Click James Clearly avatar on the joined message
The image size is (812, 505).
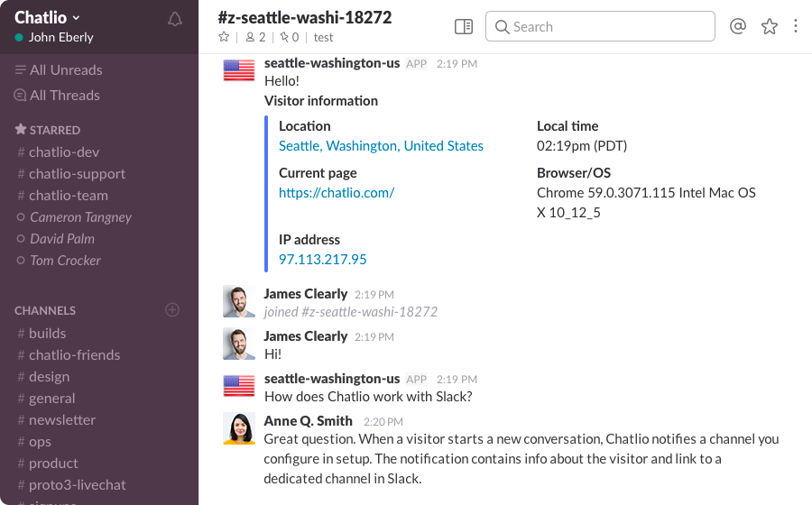click(x=239, y=301)
